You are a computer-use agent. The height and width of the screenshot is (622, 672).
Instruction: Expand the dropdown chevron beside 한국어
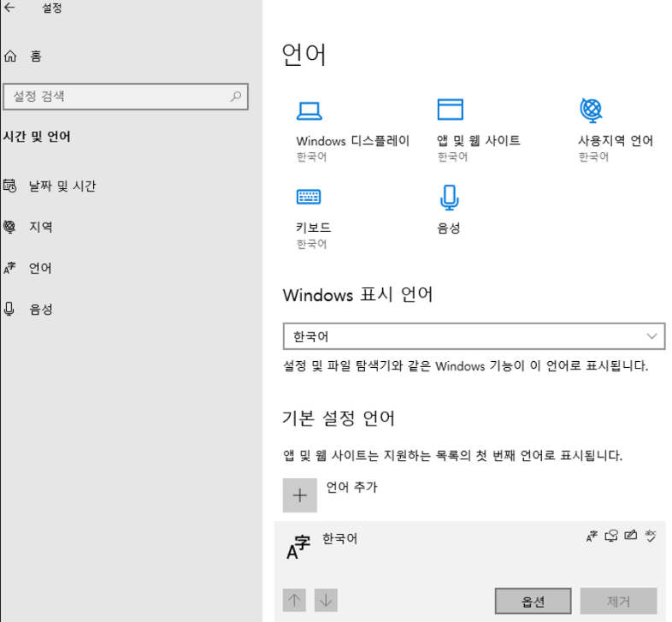(x=651, y=336)
